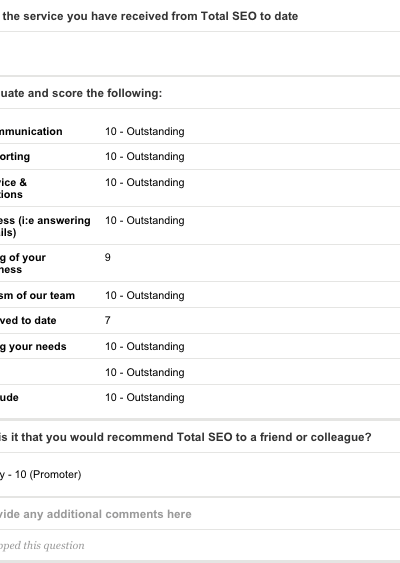Click the 'ude' row's Outstanding score
400x563 pixels.
click(145, 397)
